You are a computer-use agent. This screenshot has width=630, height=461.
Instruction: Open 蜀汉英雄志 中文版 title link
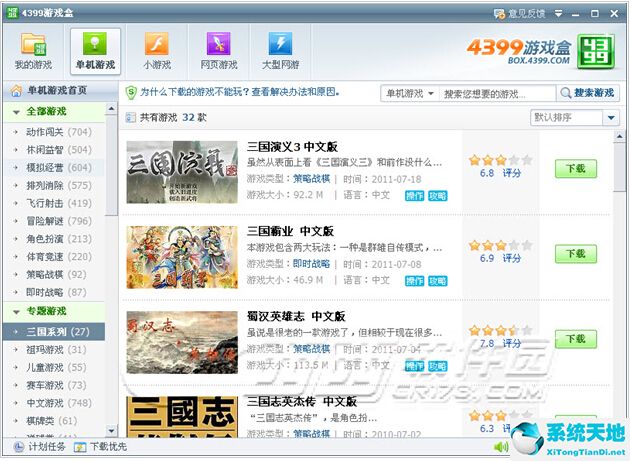[296, 317]
